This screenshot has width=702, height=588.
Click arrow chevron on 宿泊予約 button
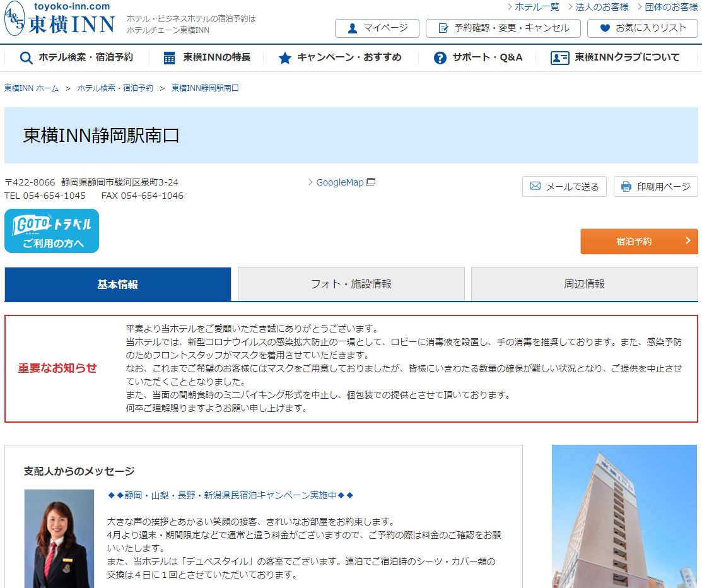tap(688, 241)
